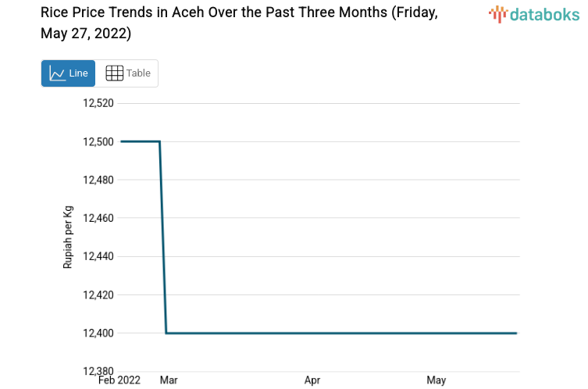The height and width of the screenshot is (389, 588).
Task: Click the databoks logo bars icon
Action: (x=498, y=13)
